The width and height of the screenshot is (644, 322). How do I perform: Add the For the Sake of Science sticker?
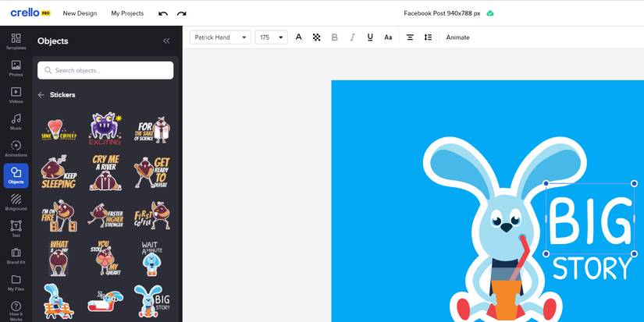point(152,130)
